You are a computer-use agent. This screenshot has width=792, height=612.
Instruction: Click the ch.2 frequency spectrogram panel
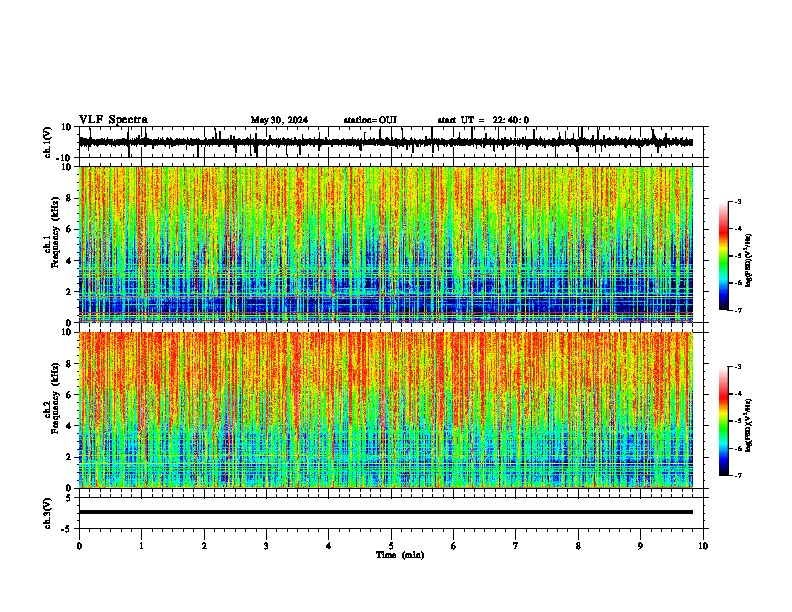coord(386,410)
